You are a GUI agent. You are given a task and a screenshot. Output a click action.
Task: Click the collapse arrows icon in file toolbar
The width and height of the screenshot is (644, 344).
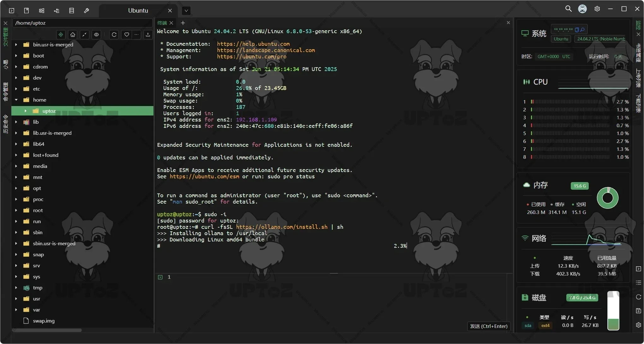click(85, 34)
